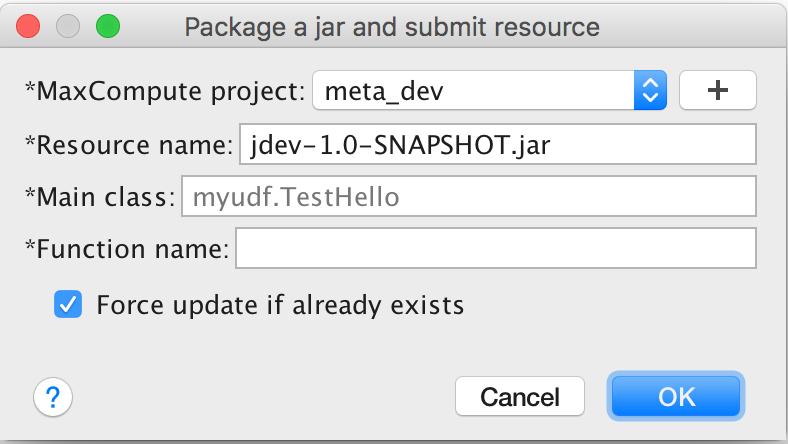Click the Force update if already exists label
Viewport: 788px width, 444px height.
pyautogui.click(x=280, y=305)
